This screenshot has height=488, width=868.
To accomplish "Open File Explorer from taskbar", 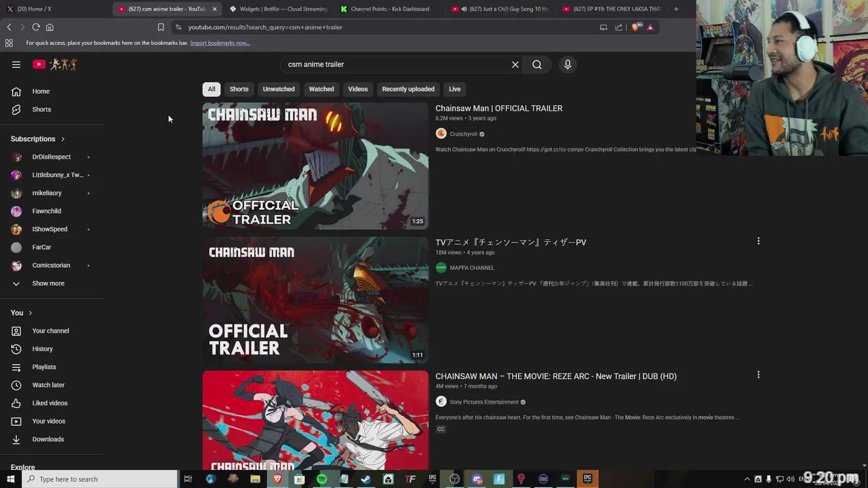I will tap(255, 479).
